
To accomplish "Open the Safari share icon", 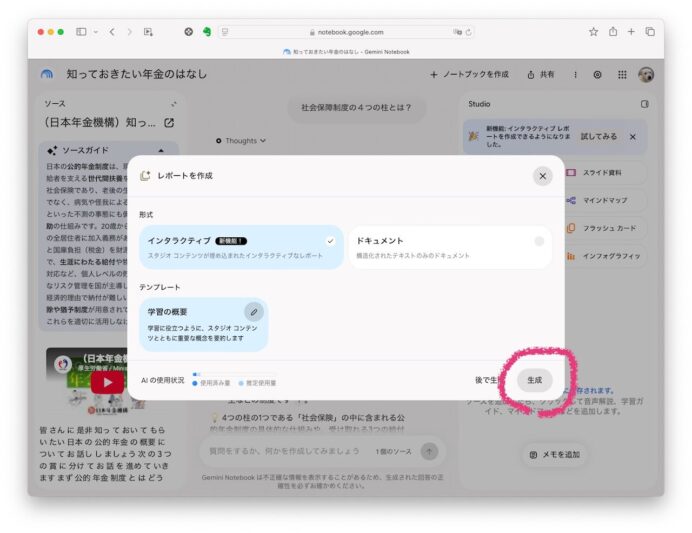I will coord(613,31).
